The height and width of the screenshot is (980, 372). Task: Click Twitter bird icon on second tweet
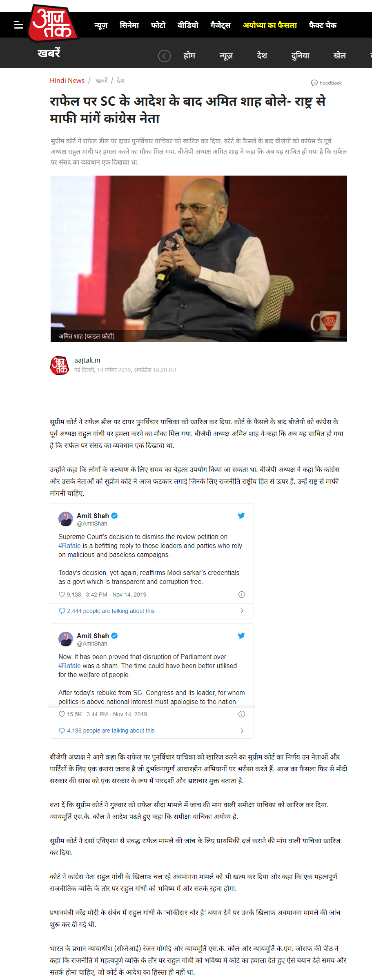click(241, 635)
